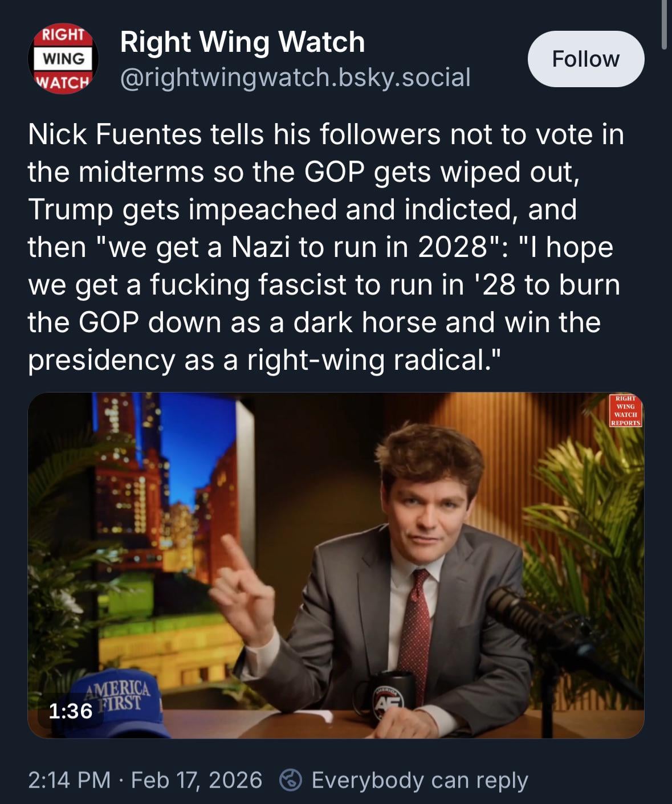Play the embedded video clip

pyautogui.click(x=336, y=565)
